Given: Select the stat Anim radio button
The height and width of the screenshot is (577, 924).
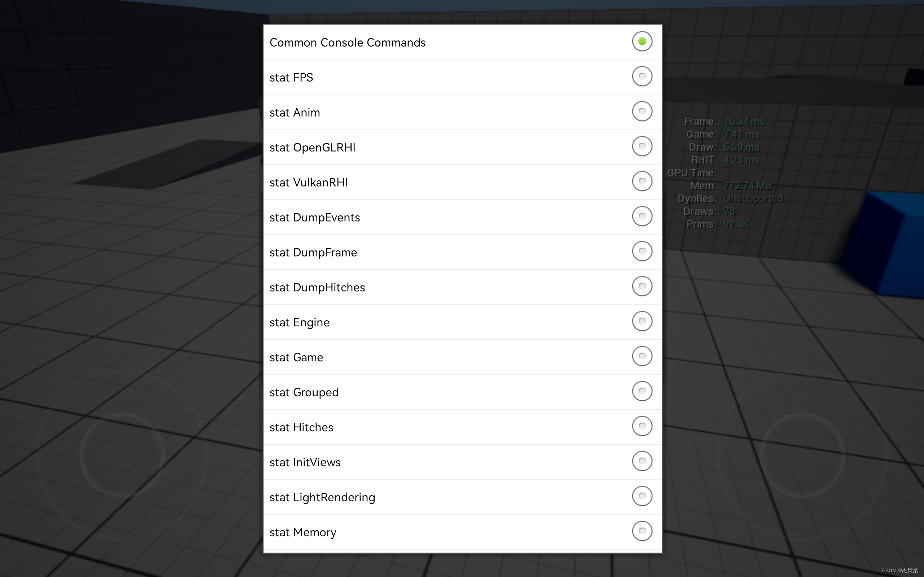Looking at the screenshot, I should click(642, 111).
